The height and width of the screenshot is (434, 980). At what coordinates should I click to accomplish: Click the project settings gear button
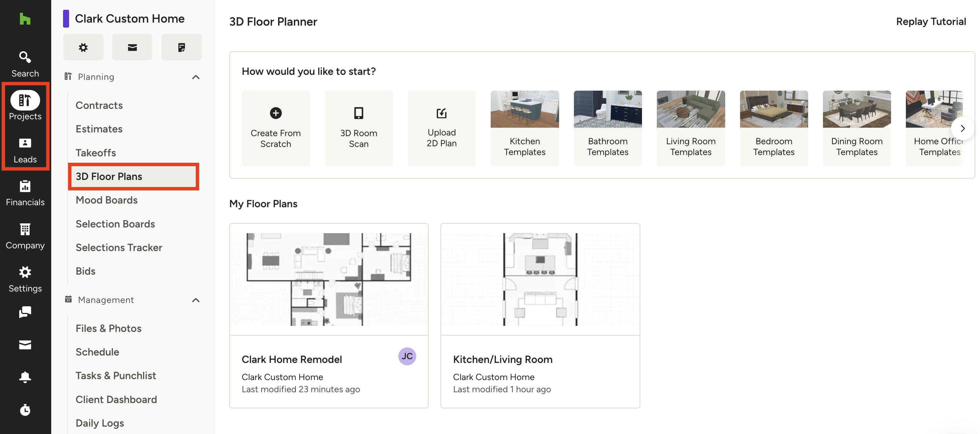(x=83, y=47)
